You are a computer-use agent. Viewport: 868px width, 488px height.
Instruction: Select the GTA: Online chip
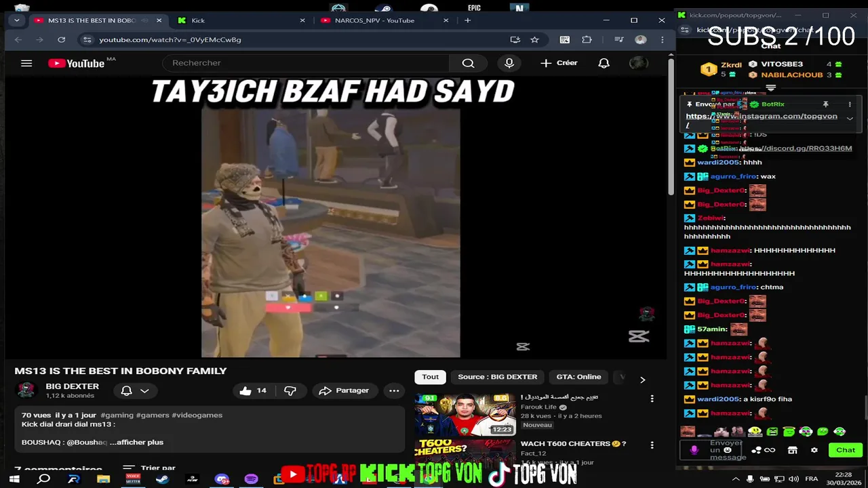pos(578,377)
